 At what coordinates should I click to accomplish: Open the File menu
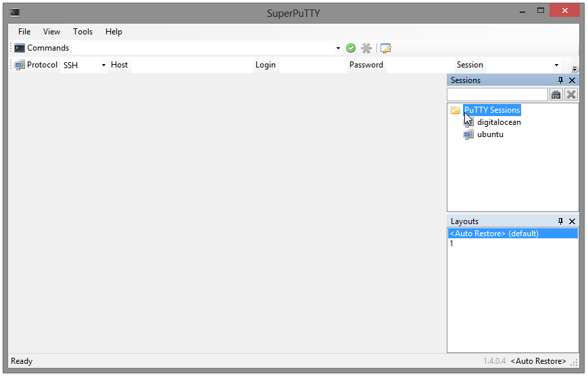[24, 32]
